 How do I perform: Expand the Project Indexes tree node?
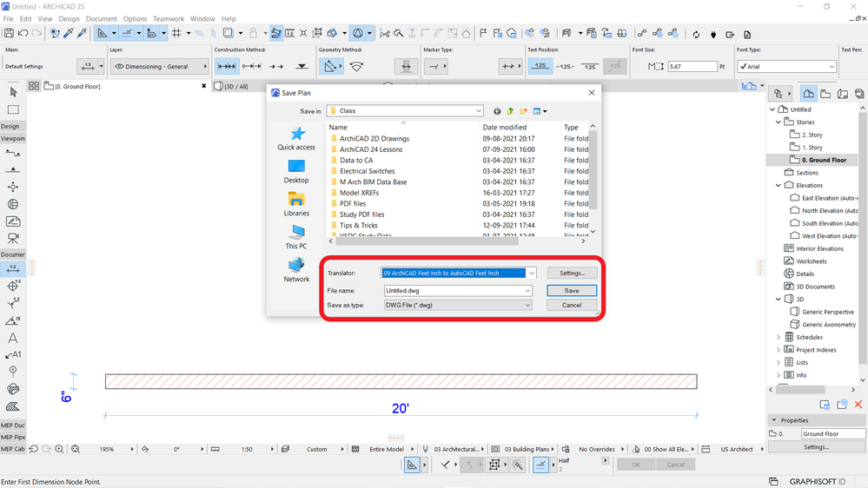(779, 350)
